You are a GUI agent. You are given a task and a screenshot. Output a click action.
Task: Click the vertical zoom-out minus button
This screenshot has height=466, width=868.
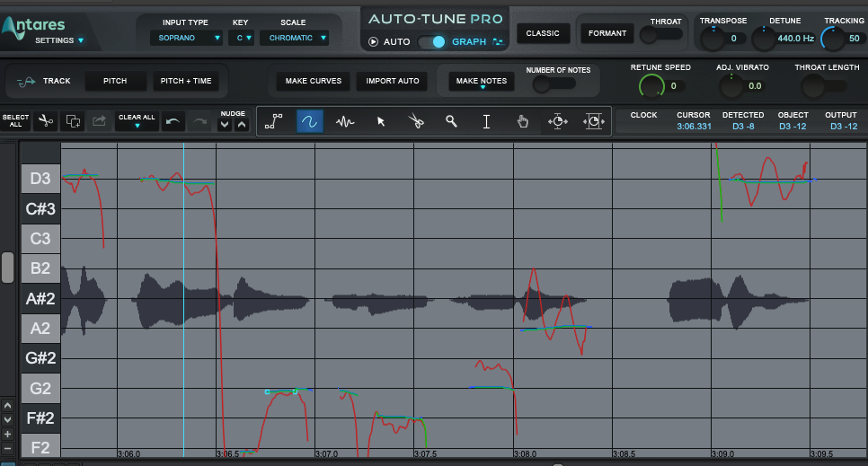pyautogui.click(x=7, y=448)
